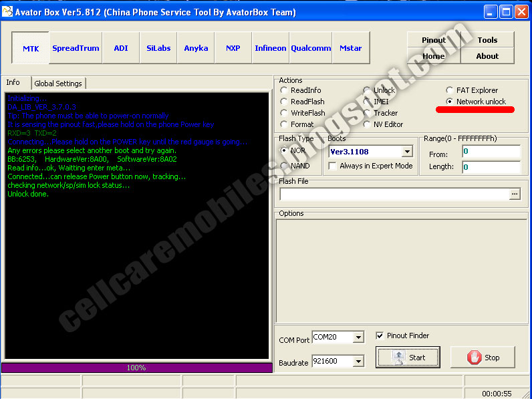Expand the COM Port dropdown
The width and height of the screenshot is (532, 399).
coord(358,338)
